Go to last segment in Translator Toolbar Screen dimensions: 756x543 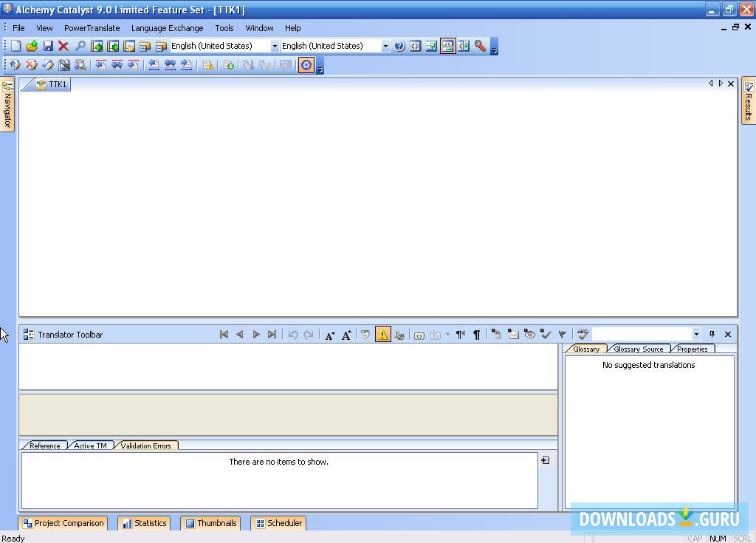pyautogui.click(x=272, y=335)
